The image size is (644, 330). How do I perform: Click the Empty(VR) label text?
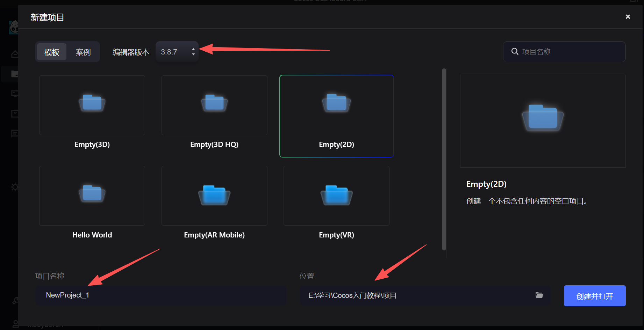click(x=336, y=235)
